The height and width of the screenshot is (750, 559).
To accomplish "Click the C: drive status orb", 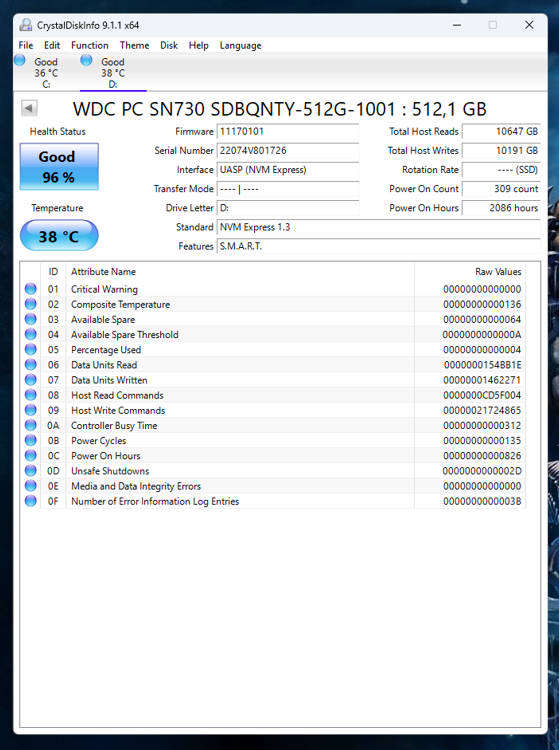I will coord(20,60).
